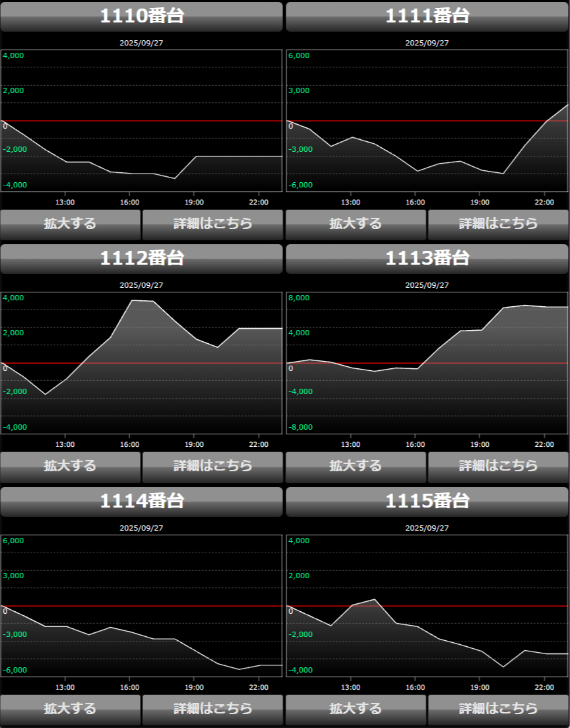
Task: Select the 1113番台 header bar
Action: (x=427, y=259)
